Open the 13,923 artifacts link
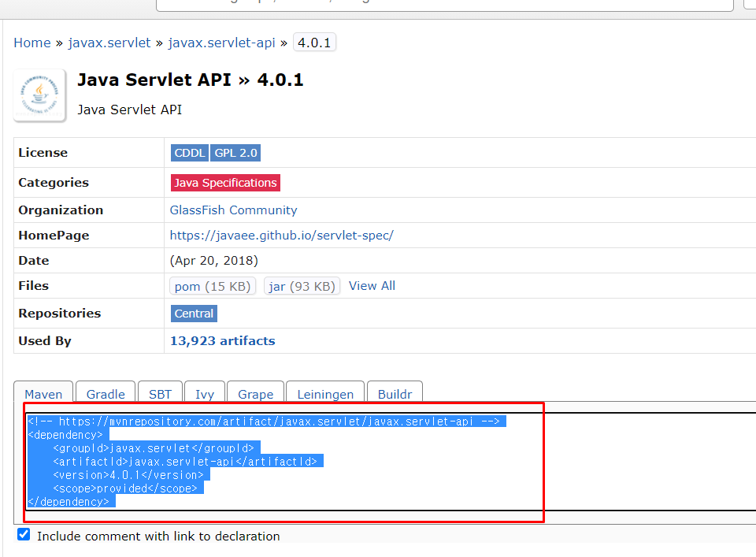The width and height of the screenshot is (756, 557). point(222,341)
